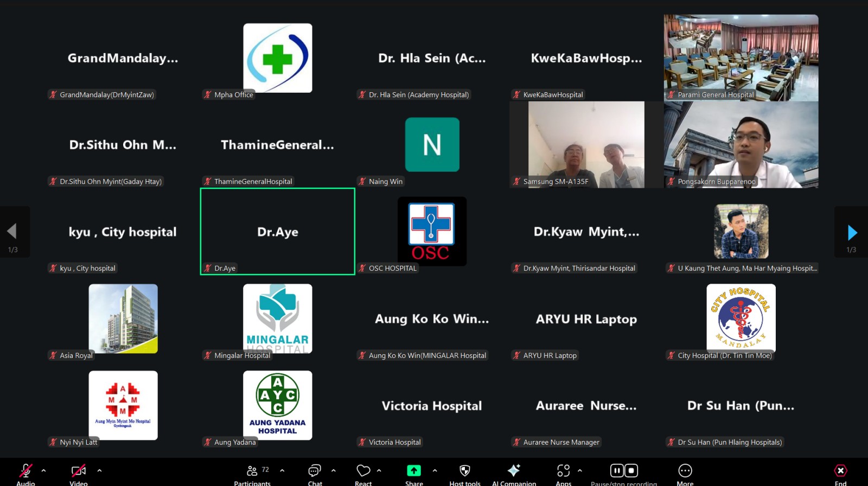Click the End meeting button
The image size is (868, 486).
click(840, 471)
